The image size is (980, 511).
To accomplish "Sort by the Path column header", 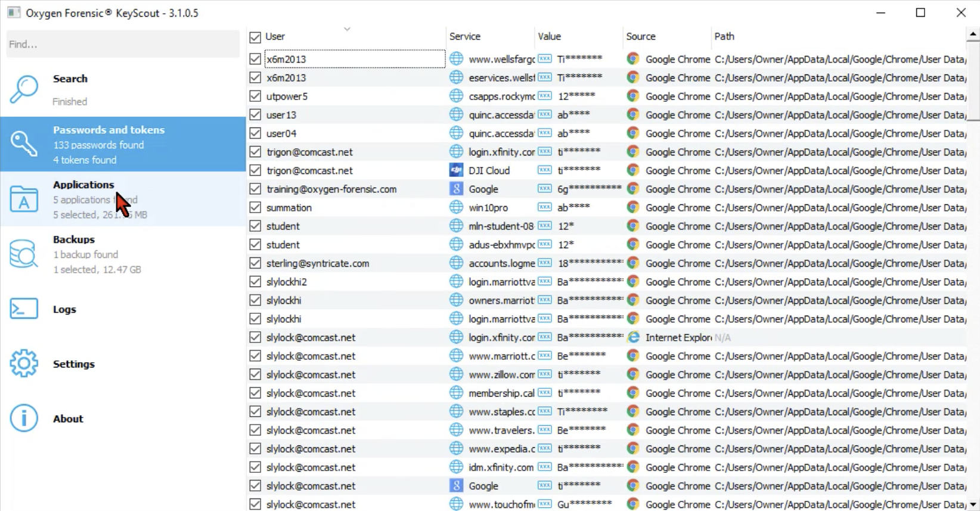I will click(838, 36).
